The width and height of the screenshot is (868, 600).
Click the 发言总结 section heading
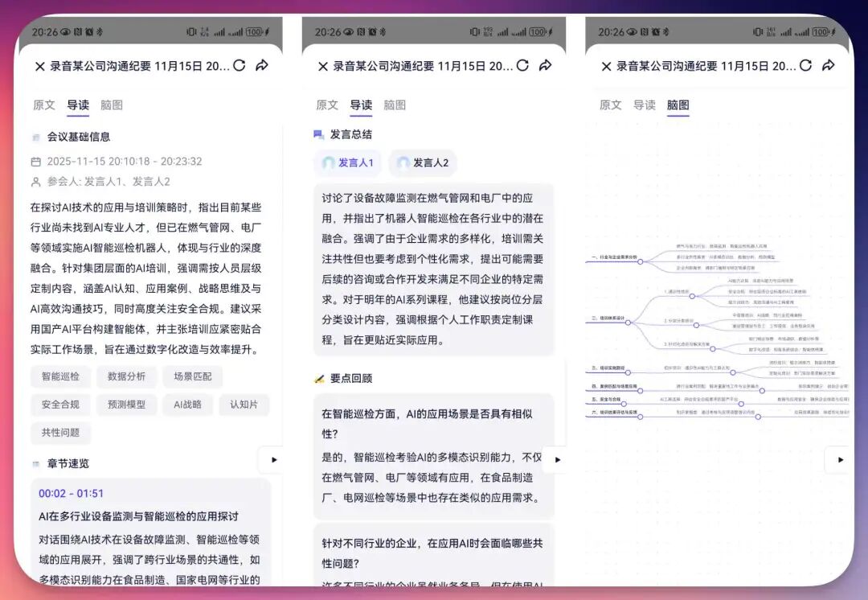click(351, 134)
